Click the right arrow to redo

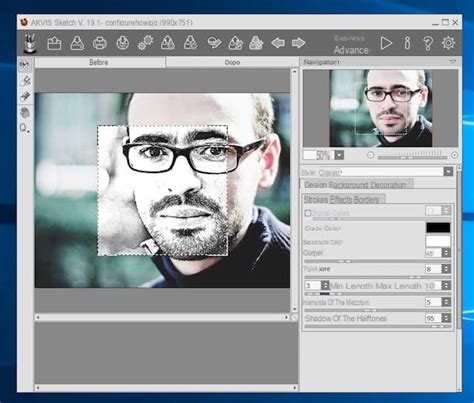(299, 43)
